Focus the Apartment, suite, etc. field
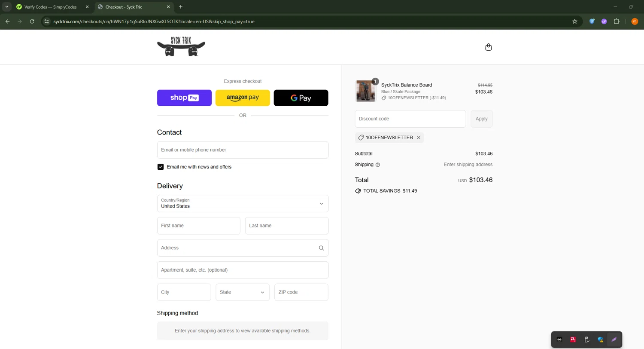This screenshot has height=349, width=644. pos(243,270)
